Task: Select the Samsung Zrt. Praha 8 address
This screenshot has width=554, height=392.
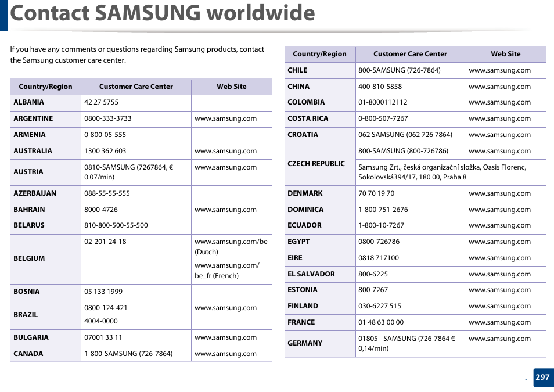Action: (x=443, y=172)
